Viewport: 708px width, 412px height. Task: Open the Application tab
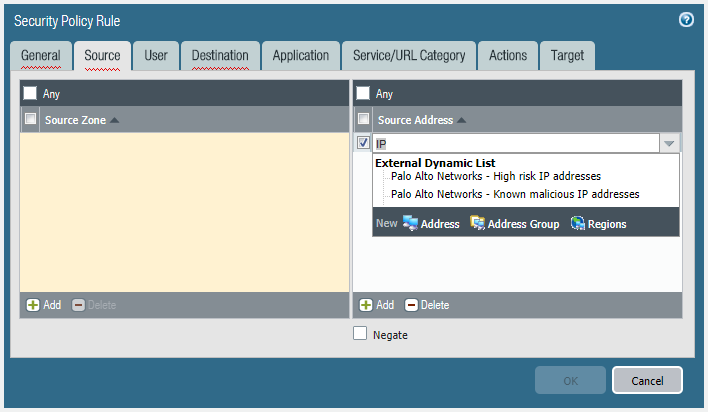point(301,56)
